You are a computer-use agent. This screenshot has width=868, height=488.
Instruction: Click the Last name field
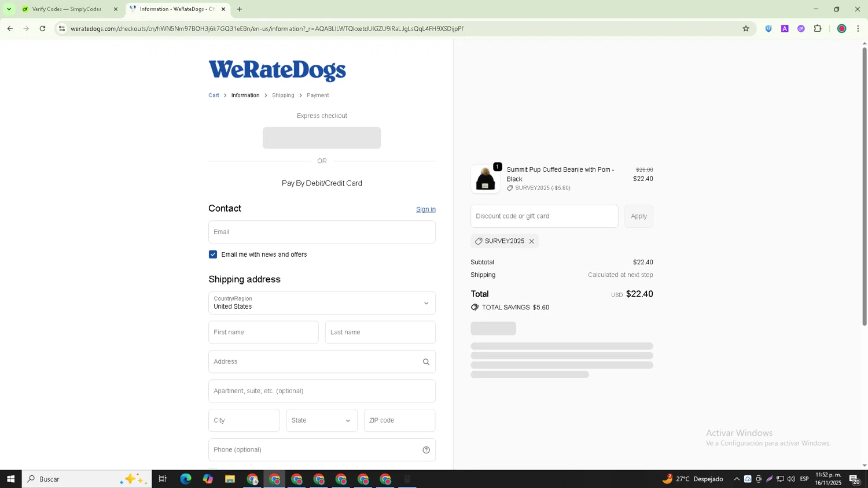pos(380,332)
